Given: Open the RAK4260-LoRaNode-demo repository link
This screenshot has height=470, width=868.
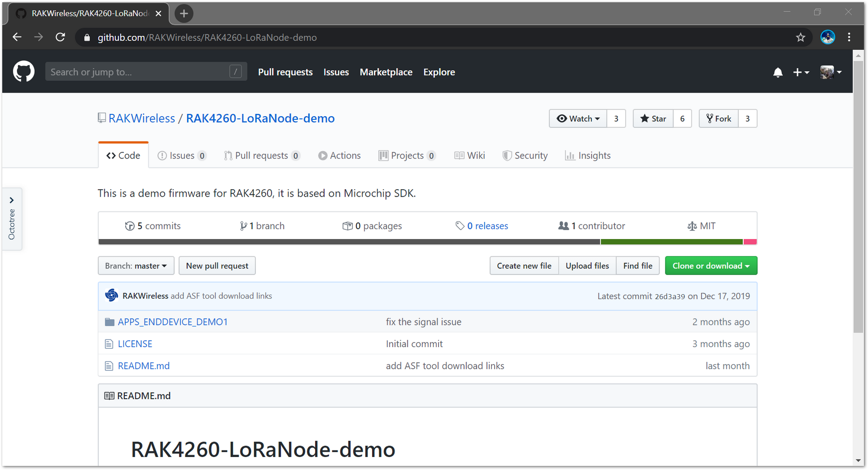Looking at the screenshot, I should point(260,118).
